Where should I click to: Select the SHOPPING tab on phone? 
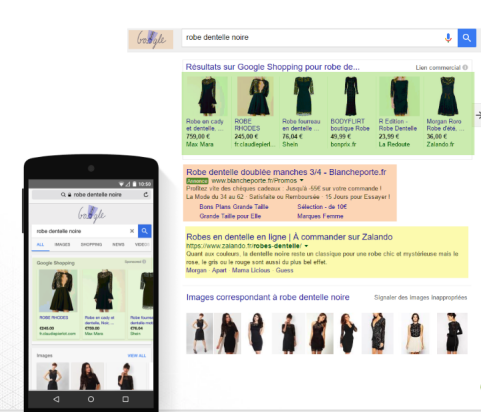click(91, 244)
